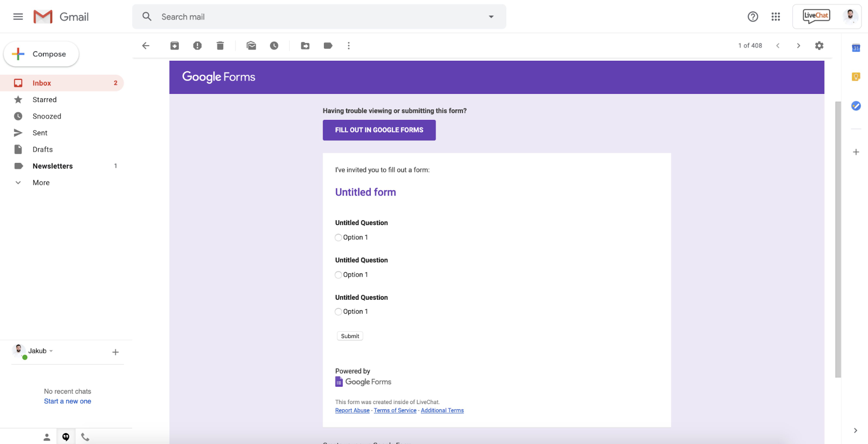The width and height of the screenshot is (868, 444).
Task: Open the three-dot more options menu
Action: pyautogui.click(x=349, y=46)
